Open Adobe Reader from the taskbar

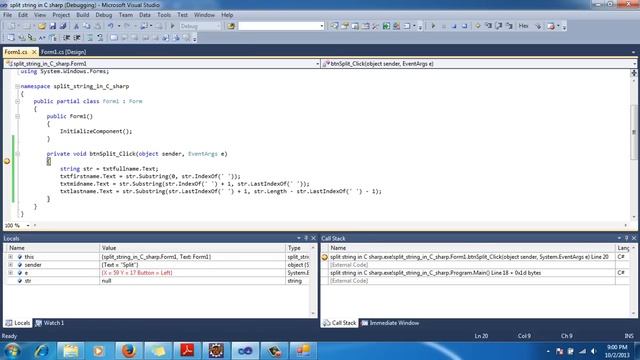[x=187, y=350]
